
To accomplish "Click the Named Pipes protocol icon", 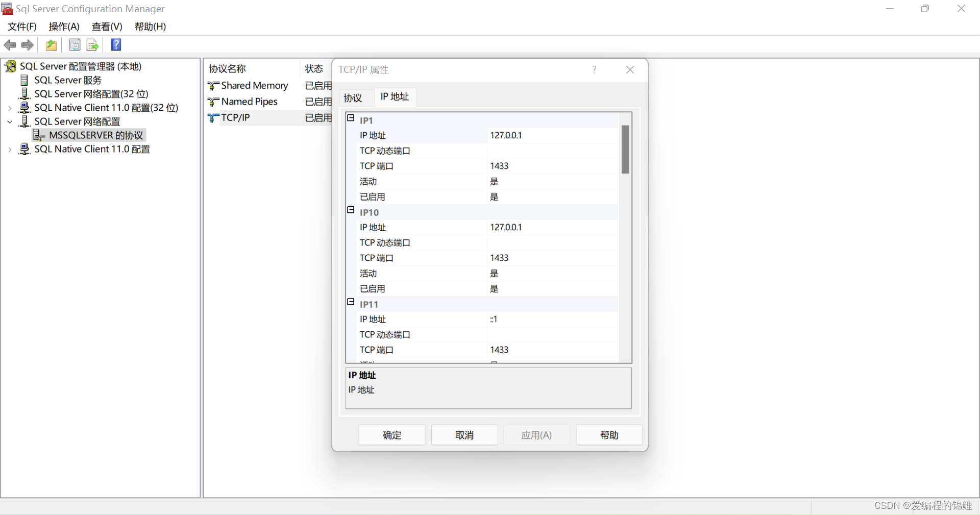I will tap(213, 102).
